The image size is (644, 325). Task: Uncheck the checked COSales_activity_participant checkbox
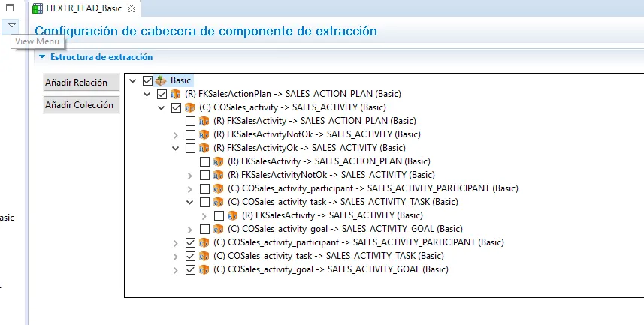click(x=190, y=242)
